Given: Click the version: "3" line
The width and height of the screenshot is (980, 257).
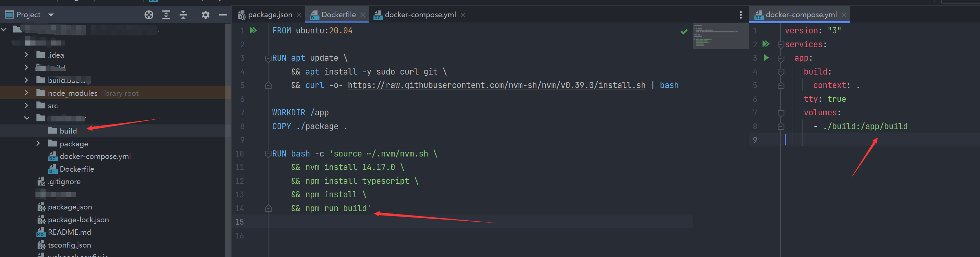Looking at the screenshot, I should (813, 30).
